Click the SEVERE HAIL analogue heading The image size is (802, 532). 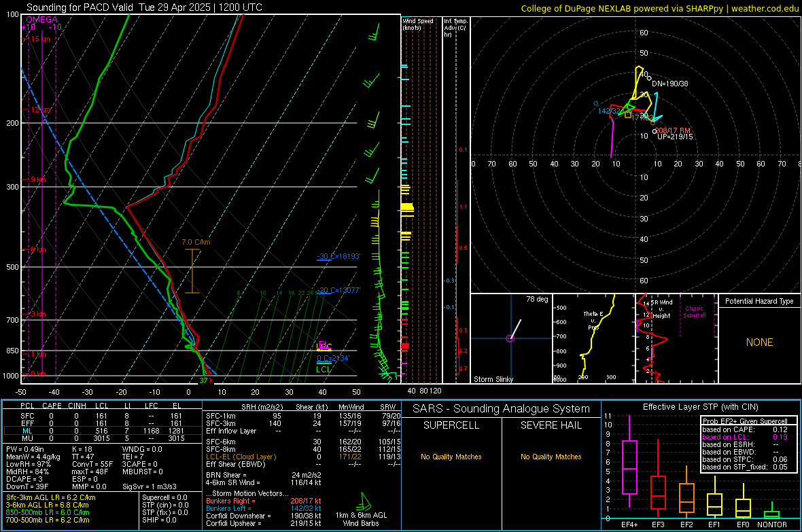[x=551, y=425]
